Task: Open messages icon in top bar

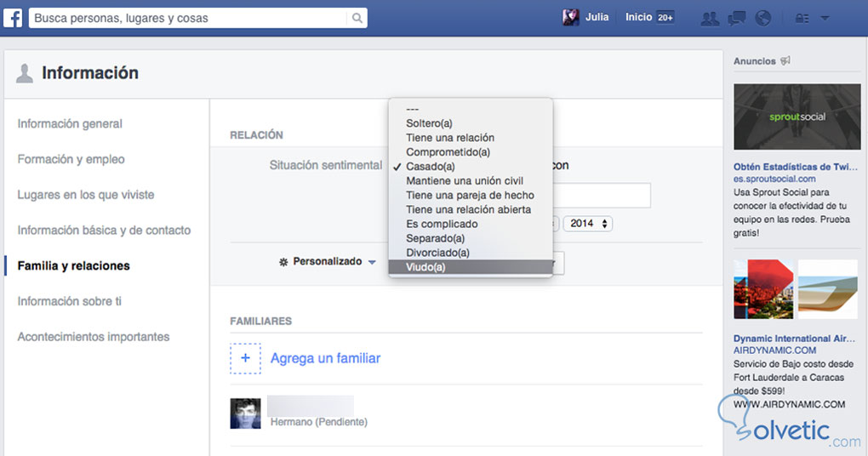Action: click(736, 18)
